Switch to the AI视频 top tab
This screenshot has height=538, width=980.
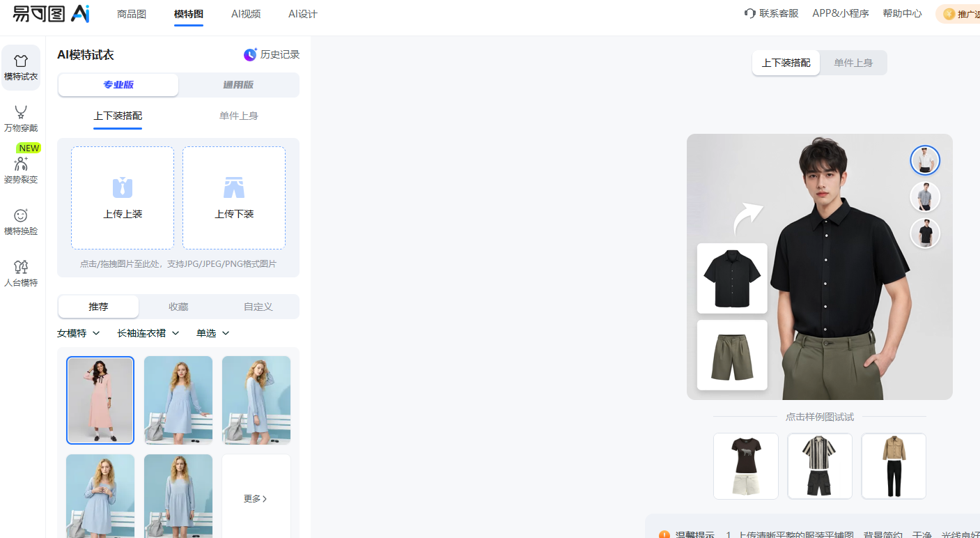(x=246, y=14)
